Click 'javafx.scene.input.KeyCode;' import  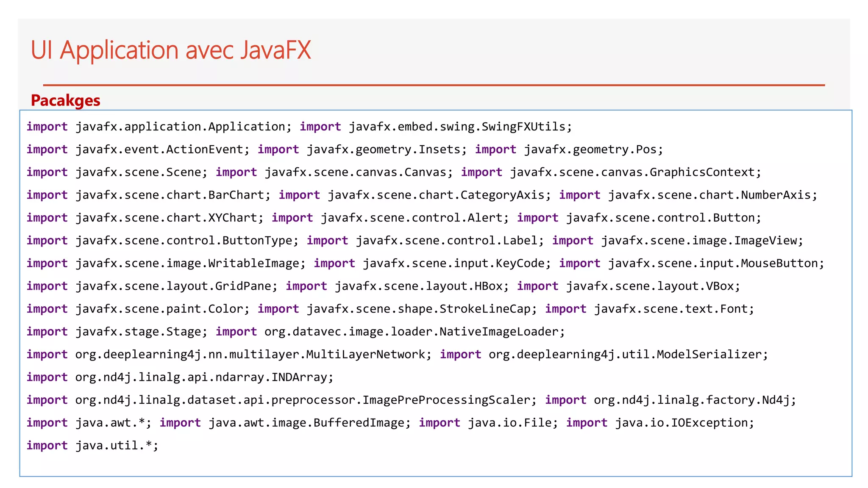coord(457,264)
